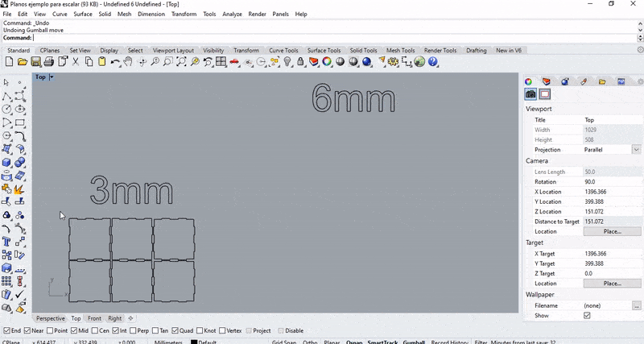Enable the Cen osnap checkbox
The width and height of the screenshot is (644, 344).
tap(95, 330)
